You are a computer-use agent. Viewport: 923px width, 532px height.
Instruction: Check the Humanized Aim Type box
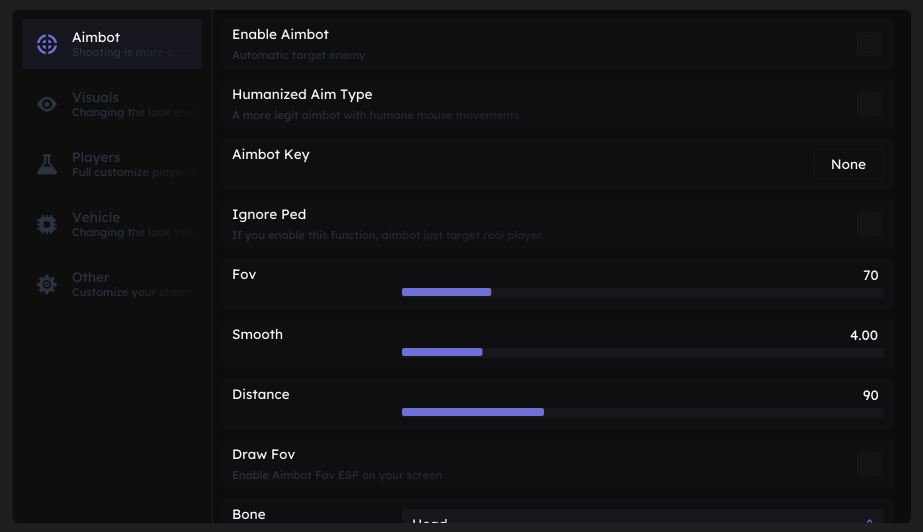[x=869, y=104]
